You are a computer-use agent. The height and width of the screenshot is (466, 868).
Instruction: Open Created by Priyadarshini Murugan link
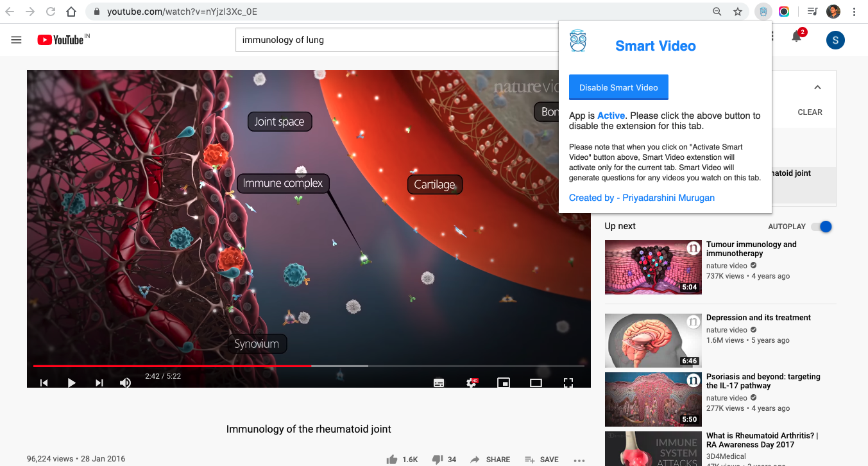642,198
